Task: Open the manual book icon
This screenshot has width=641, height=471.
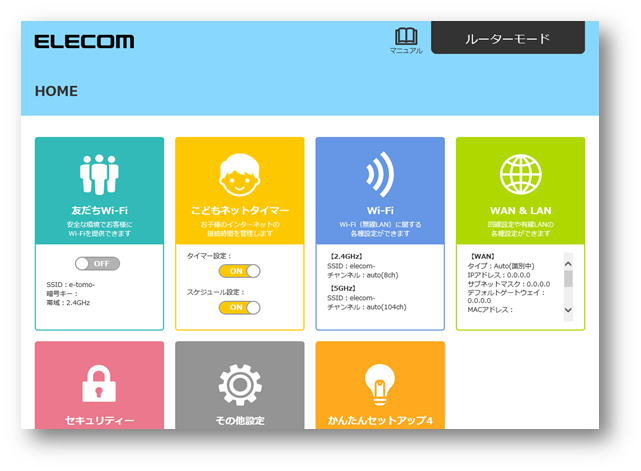Action: pos(406,36)
